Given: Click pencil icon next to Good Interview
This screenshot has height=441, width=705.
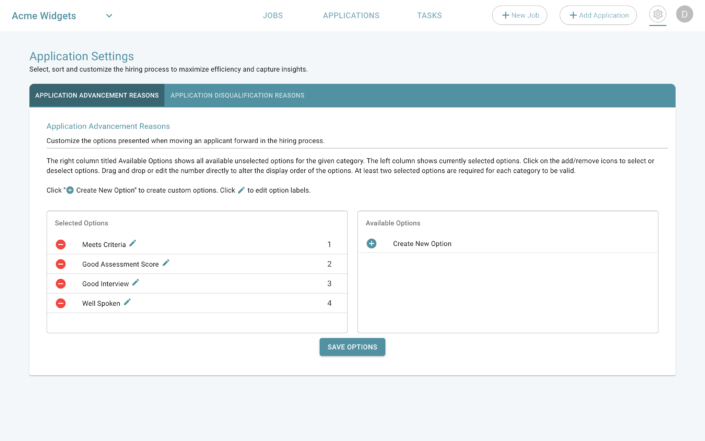Looking at the screenshot, I should click(x=136, y=283).
